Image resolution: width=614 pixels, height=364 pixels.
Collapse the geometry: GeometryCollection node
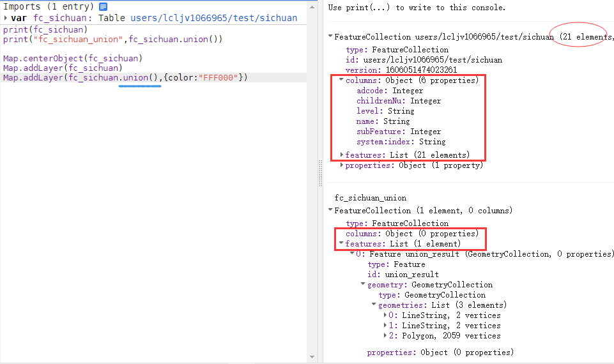364,284
